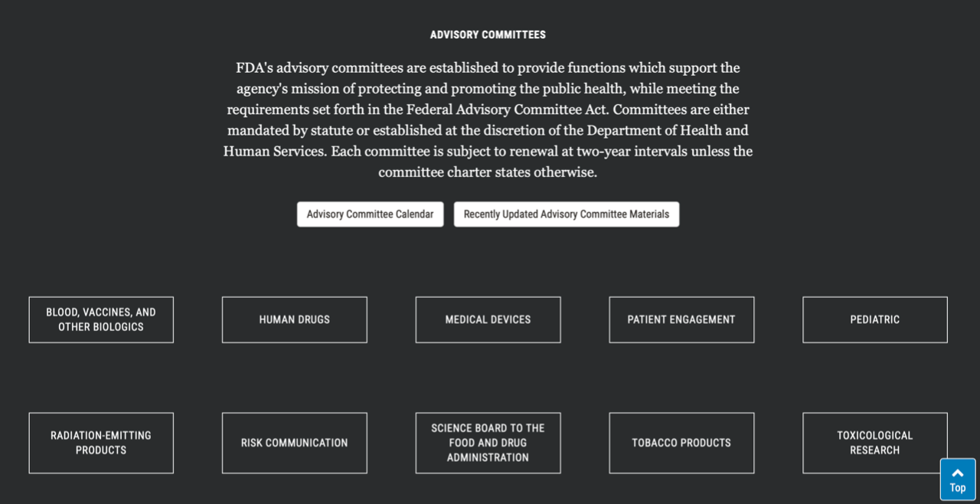This screenshot has width=980, height=504.
Task: Click the text Department of Health and
Action: [656, 130]
